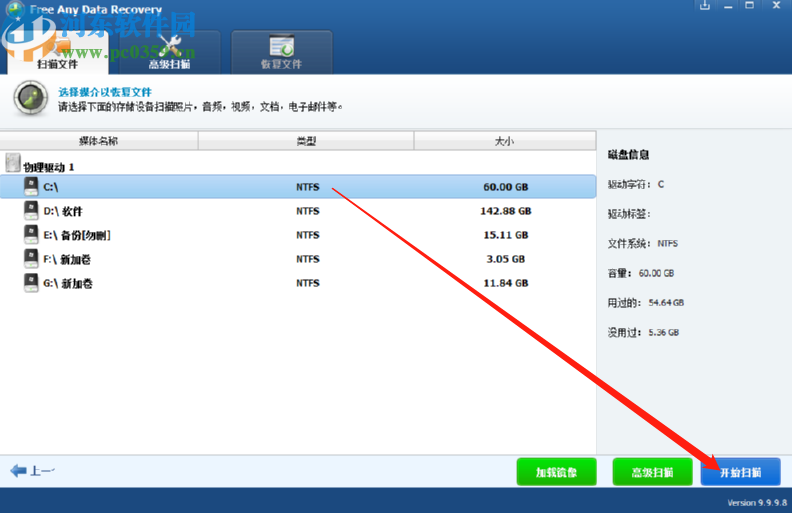Start scanning with 开始扫描 button
Viewport: 792px width, 513px height.
[x=740, y=472]
